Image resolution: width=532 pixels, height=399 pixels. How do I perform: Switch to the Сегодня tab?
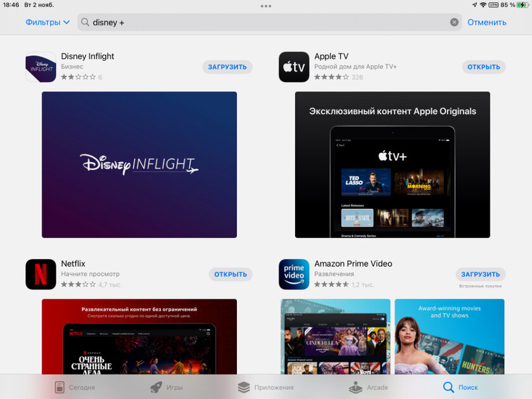pos(75,387)
